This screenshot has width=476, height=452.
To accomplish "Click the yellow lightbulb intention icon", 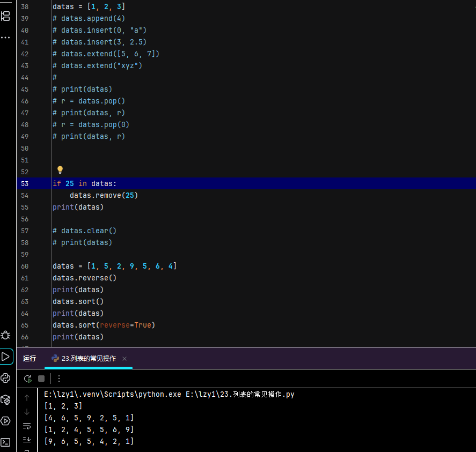I will pos(60,169).
